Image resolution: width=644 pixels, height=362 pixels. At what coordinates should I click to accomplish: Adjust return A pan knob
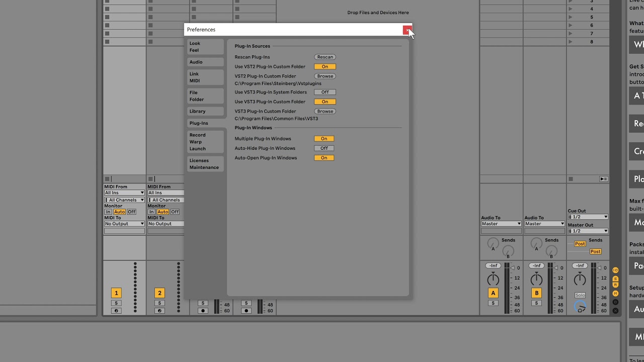click(x=493, y=279)
